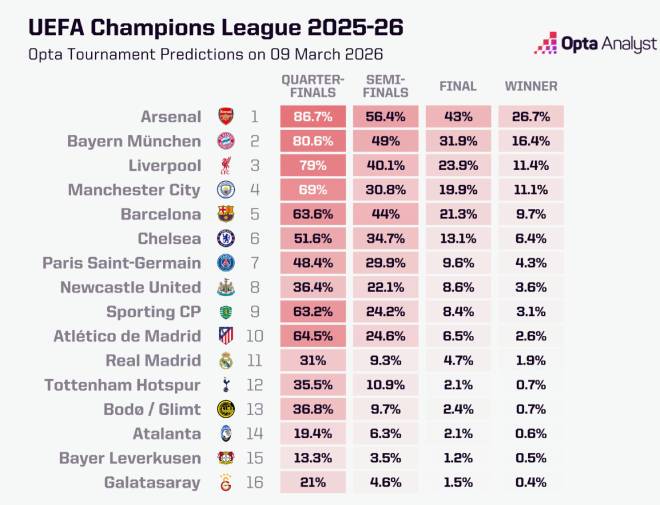Select the Tottenham Hotspur badge icon
The height and width of the screenshot is (505, 660).
coord(225,384)
